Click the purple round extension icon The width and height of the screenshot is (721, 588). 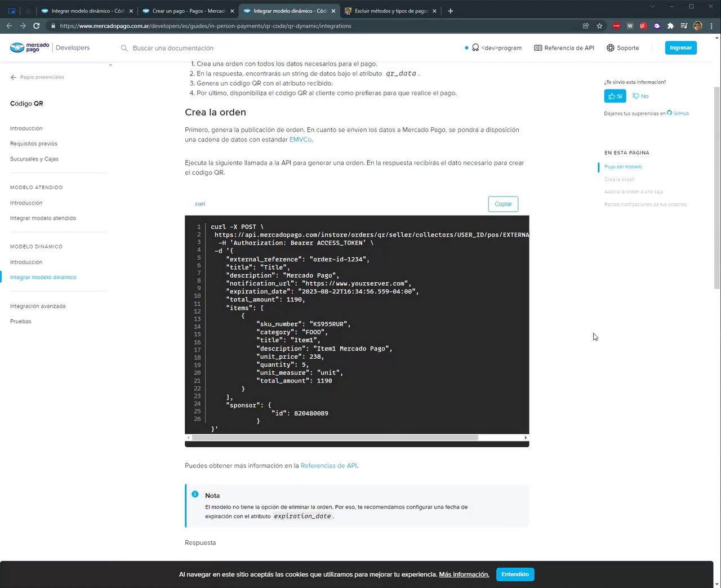(657, 26)
